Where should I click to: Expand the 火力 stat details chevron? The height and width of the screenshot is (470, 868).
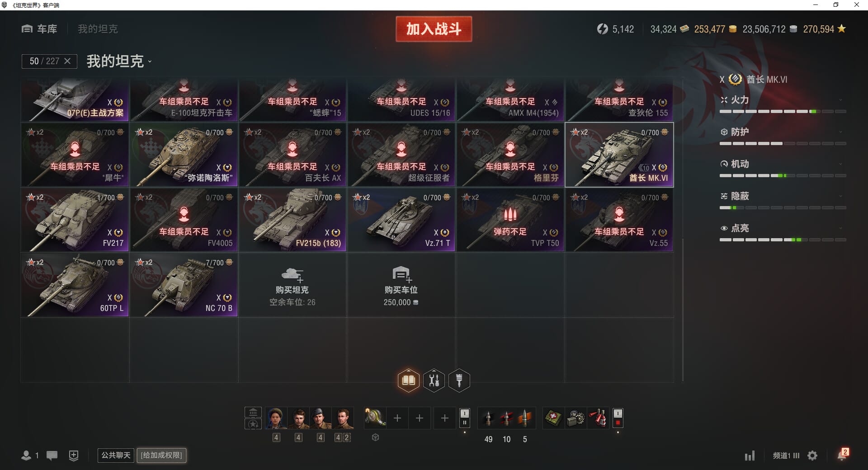pos(840,100)
